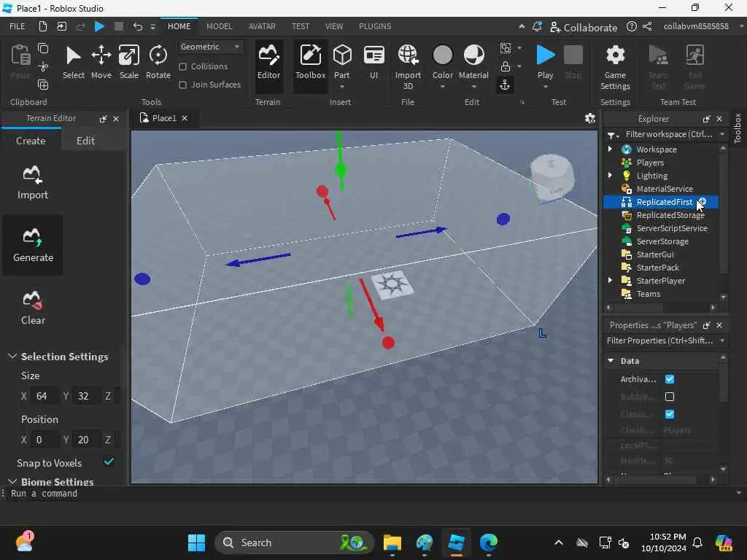Click the new file icon
The image size is (747, 560).
click(43, 26)
